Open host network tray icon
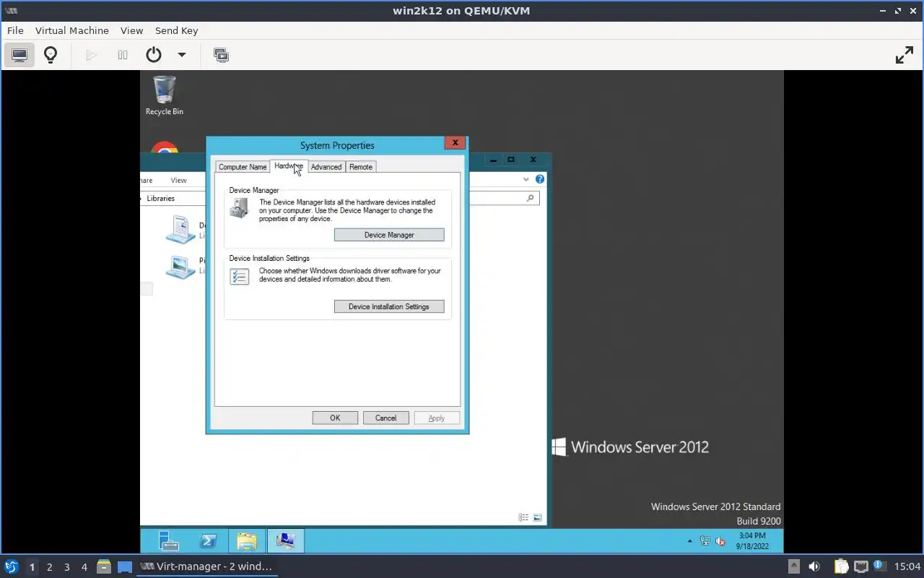This screenshot has height=578, width=924. (x=860, y=566)
